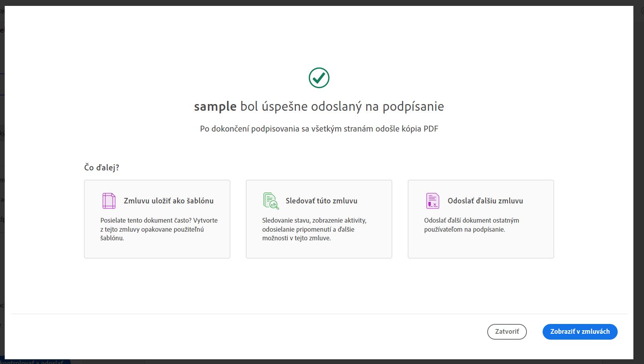Click the pink send-another-agreement icon

click(x=433, y=201)
